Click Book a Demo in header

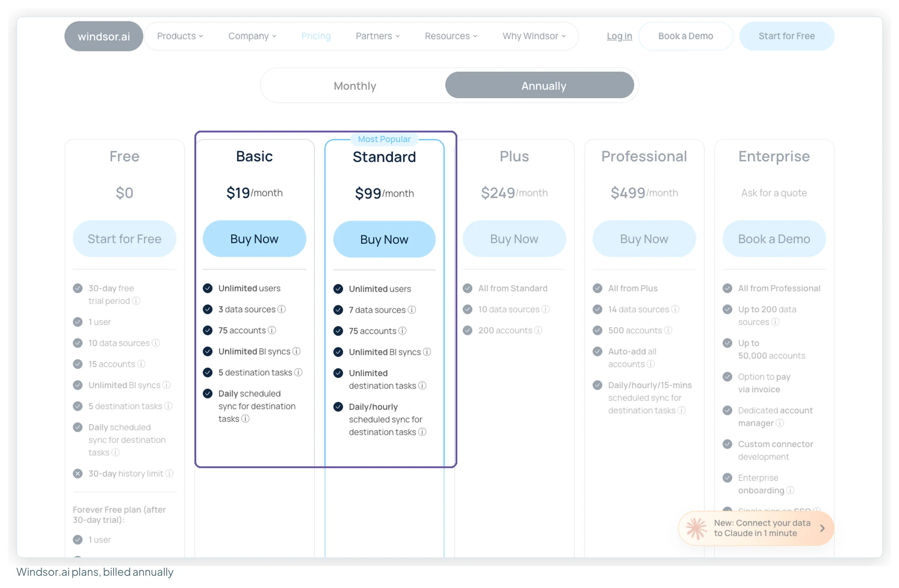(x=686, y=36)
